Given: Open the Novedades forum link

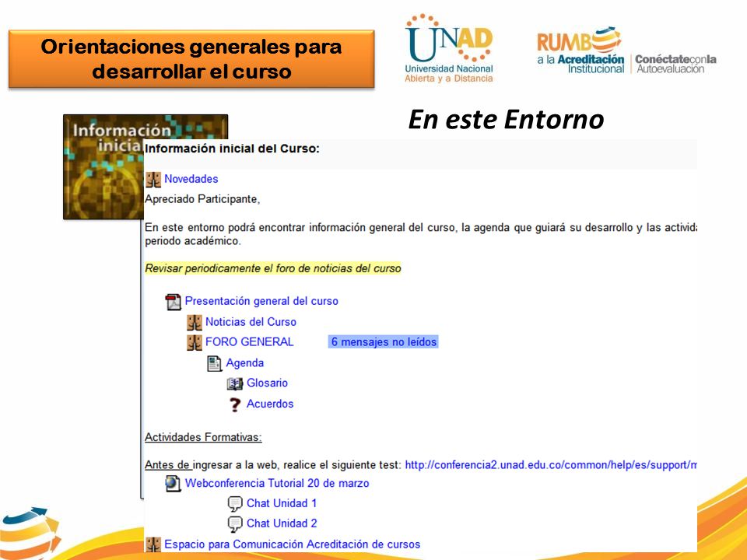Looking at the screenshot, I should 191,179.
